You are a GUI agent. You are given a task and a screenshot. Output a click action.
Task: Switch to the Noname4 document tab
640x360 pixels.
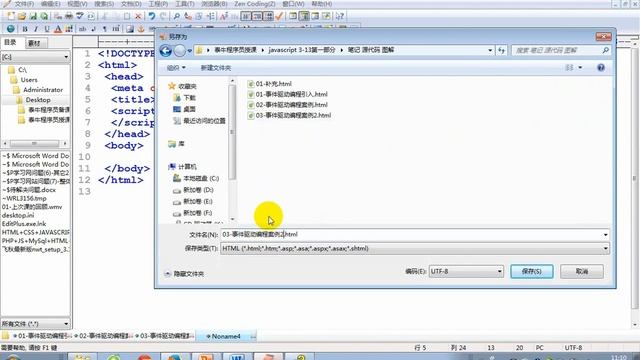tap(226, 336)
